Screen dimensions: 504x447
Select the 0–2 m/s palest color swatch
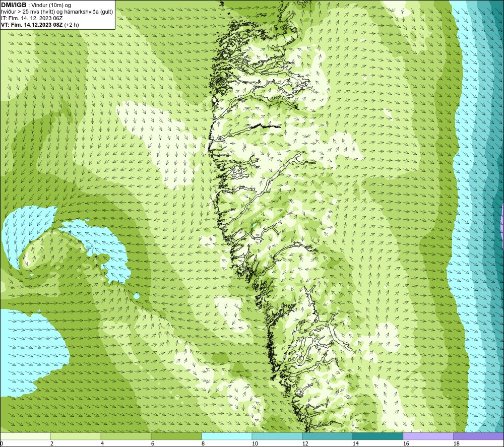click(x=25, y=436)
